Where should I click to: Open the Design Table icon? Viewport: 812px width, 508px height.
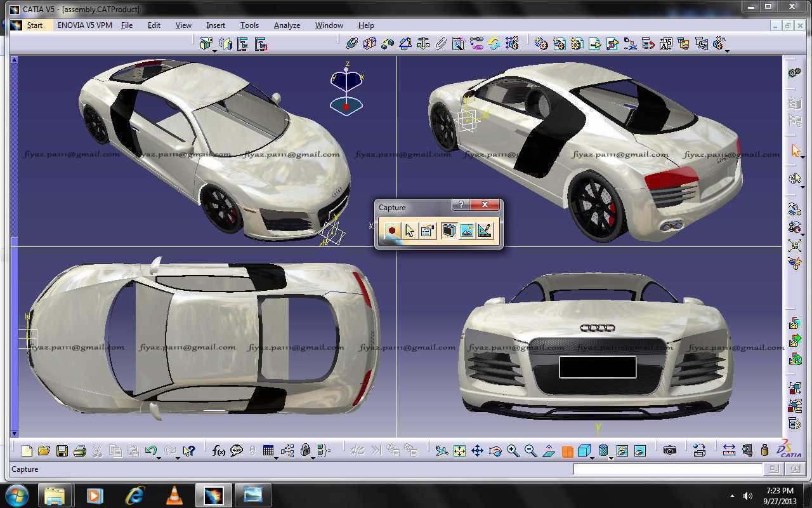click(268, 451)
